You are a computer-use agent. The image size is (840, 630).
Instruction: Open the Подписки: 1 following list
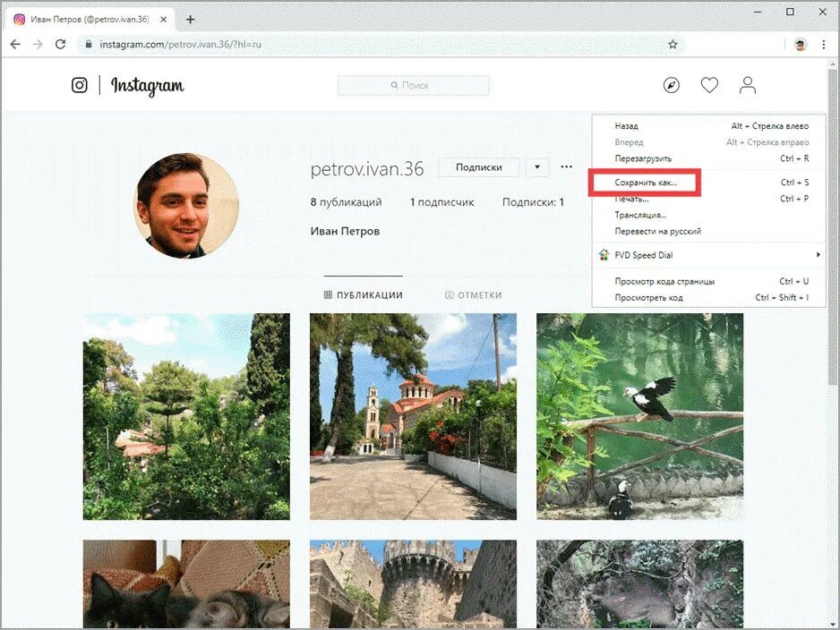point(533,202)
